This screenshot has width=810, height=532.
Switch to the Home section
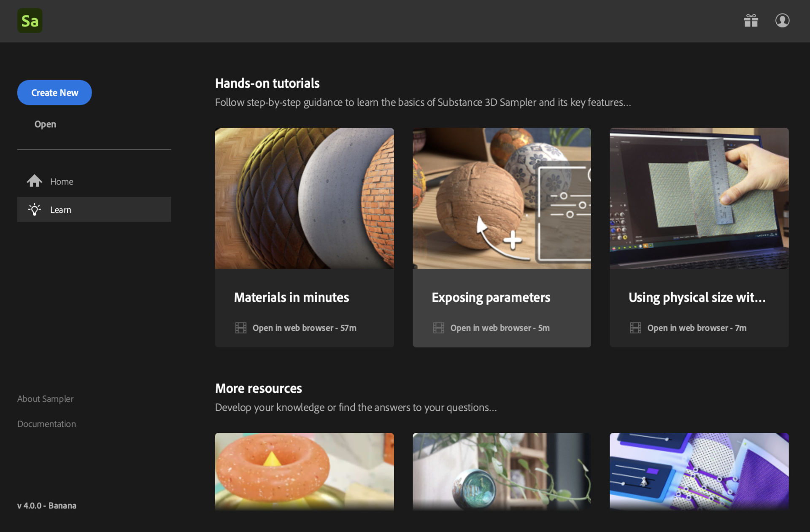(x=62, y=181)
